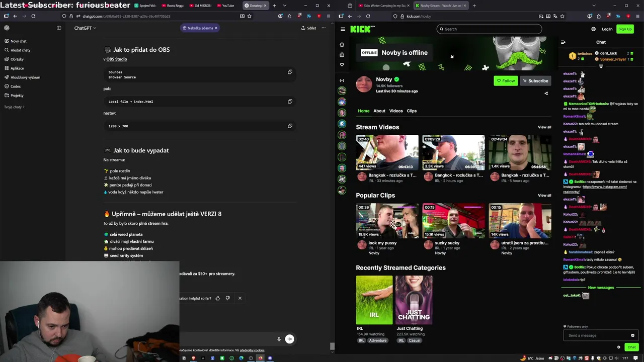Open the Videos tab on Novby channel
644x362 pixels.
(396, 111)
